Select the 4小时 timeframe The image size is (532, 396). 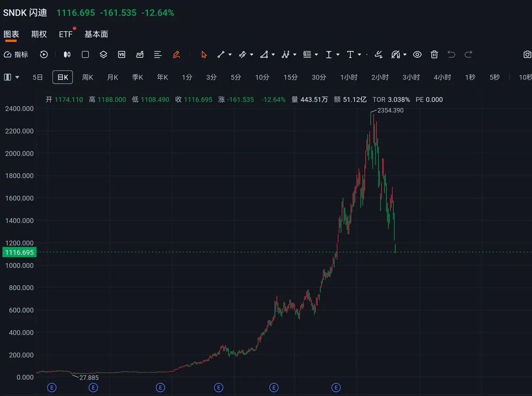(x=442, y=77)
